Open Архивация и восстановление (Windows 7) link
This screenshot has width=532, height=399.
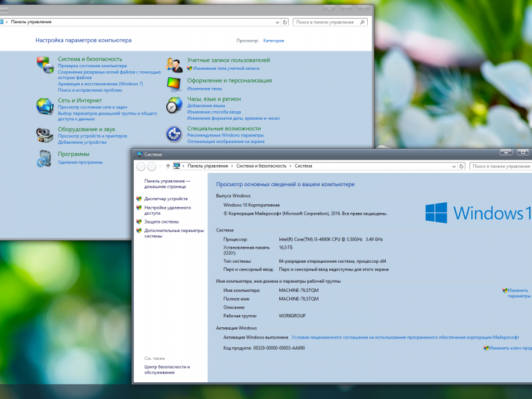100,84
